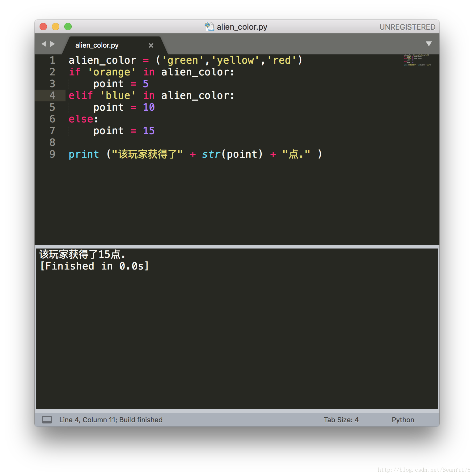Screen dimensions: 474x476
Task: Select line number 5 in the gutter
Action: pyautogui.click(x=53, y=107)
